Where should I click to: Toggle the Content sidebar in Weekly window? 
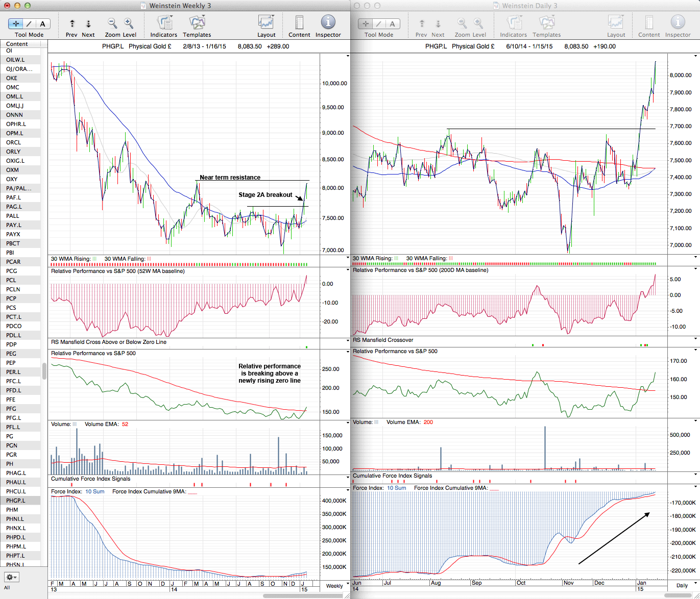tap(299, 22)
